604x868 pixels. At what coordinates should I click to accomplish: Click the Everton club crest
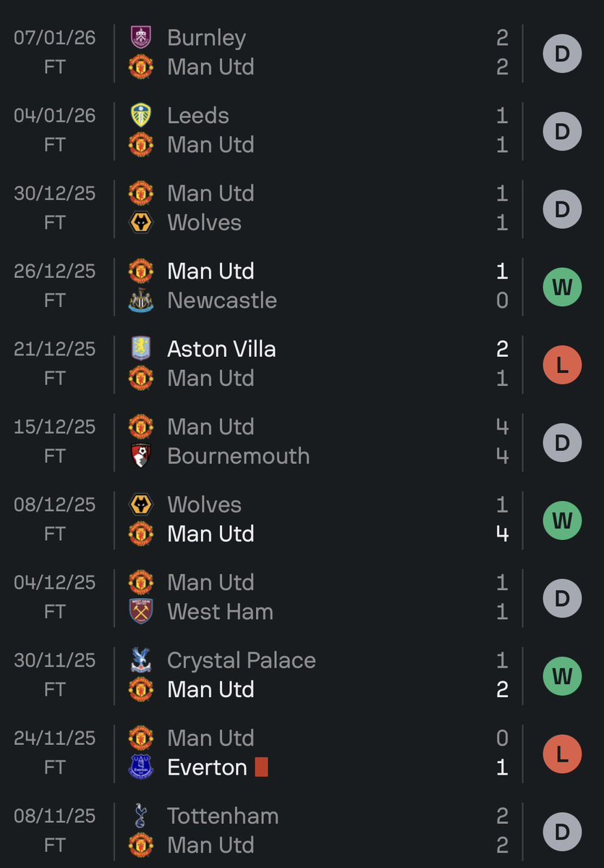point(140,767)
